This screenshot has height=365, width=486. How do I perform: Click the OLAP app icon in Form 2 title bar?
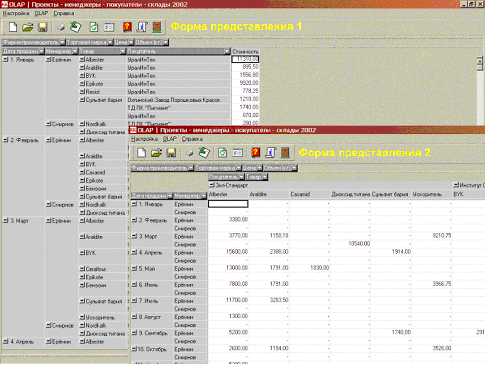[x=133, y=130]
